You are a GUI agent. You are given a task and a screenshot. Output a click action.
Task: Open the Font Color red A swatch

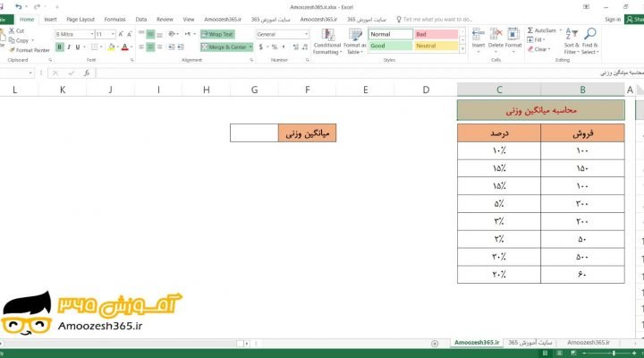(x=125, y=47)
